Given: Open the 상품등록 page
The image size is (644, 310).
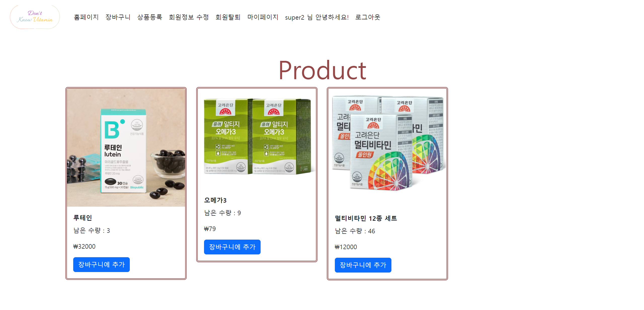Looking at the screenshot, I should tap(150, 17).
